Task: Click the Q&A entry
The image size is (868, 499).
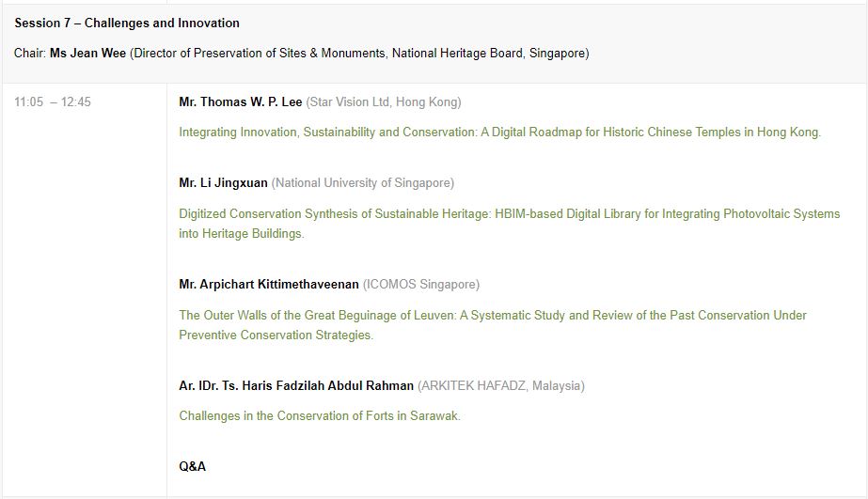Action: click(x=192, y=467)
